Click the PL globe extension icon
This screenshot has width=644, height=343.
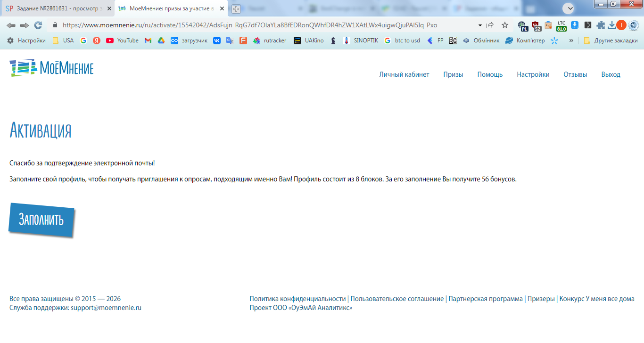(x=522, y=26)
